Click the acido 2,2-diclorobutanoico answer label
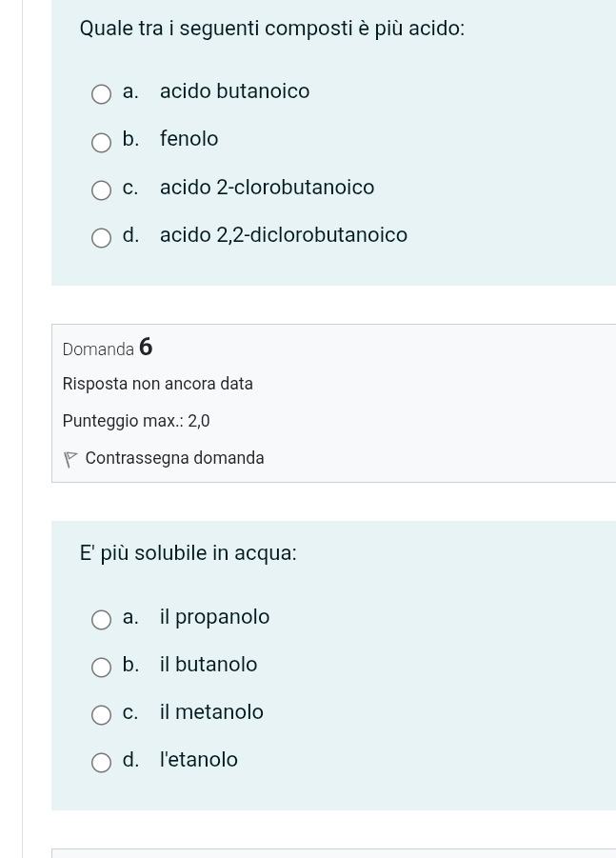Viewport: 616px width, 858px height. pos(283,235)
